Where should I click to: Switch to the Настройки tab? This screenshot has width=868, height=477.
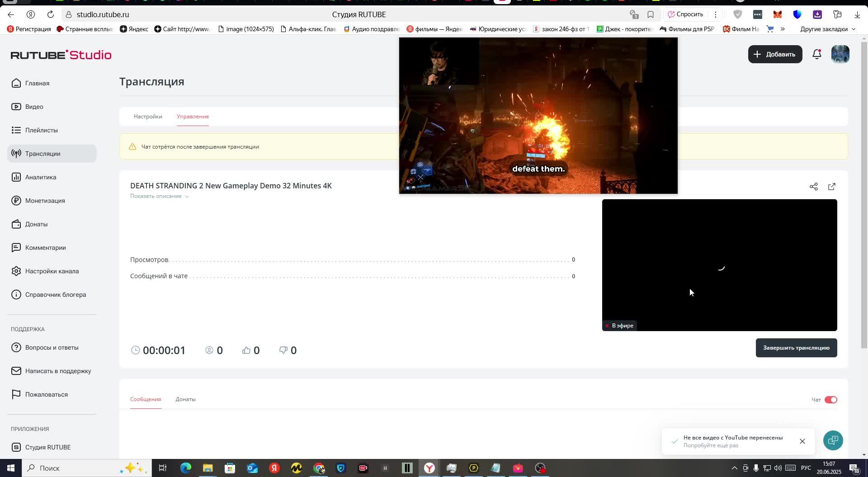(148, 117)
